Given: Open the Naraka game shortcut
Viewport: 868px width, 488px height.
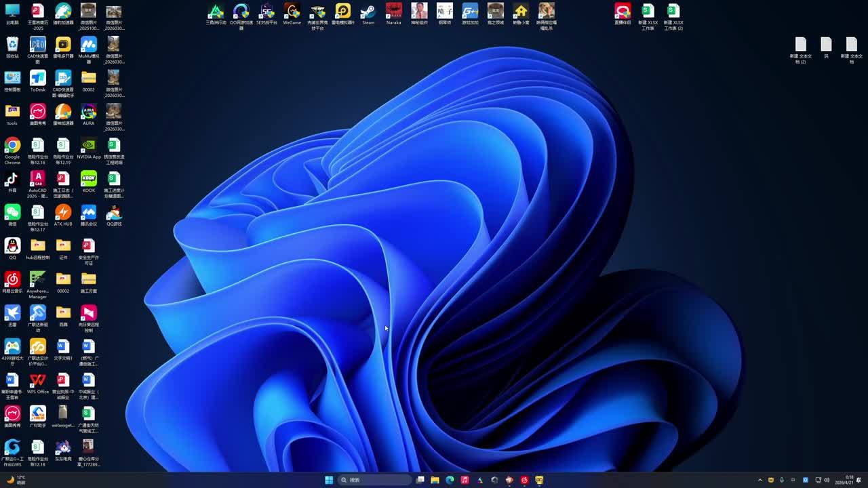Looking at the screenshot, I should pos(393,12).
